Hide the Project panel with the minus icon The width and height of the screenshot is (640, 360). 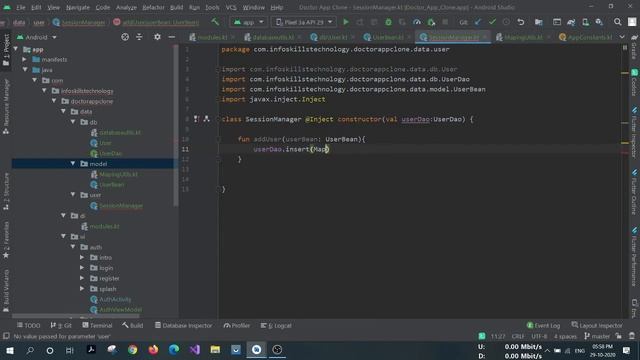(172, 37)
